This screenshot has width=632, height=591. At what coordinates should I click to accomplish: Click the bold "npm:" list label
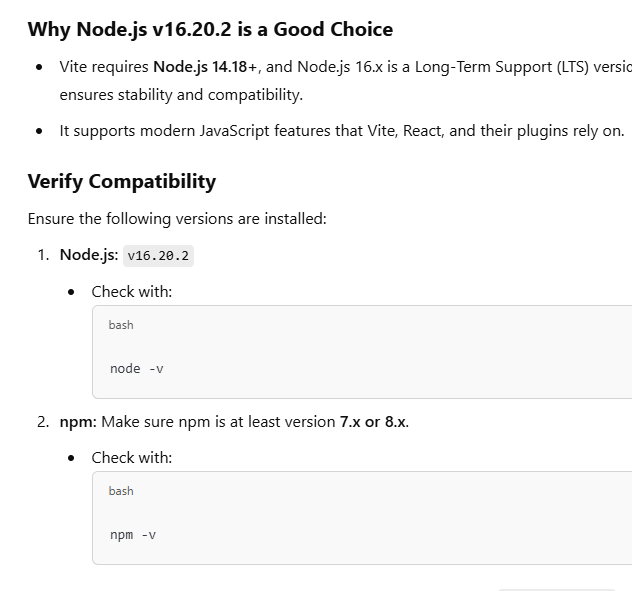78,421
